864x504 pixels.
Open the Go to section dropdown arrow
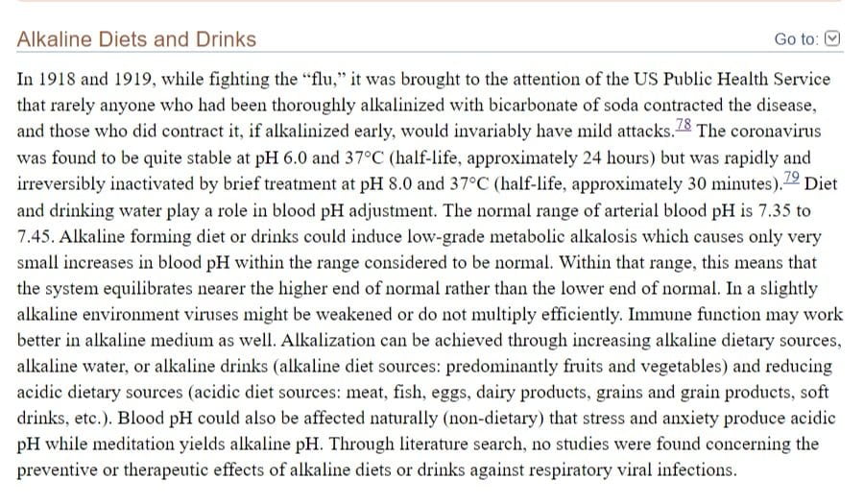(x=832, y=39)
